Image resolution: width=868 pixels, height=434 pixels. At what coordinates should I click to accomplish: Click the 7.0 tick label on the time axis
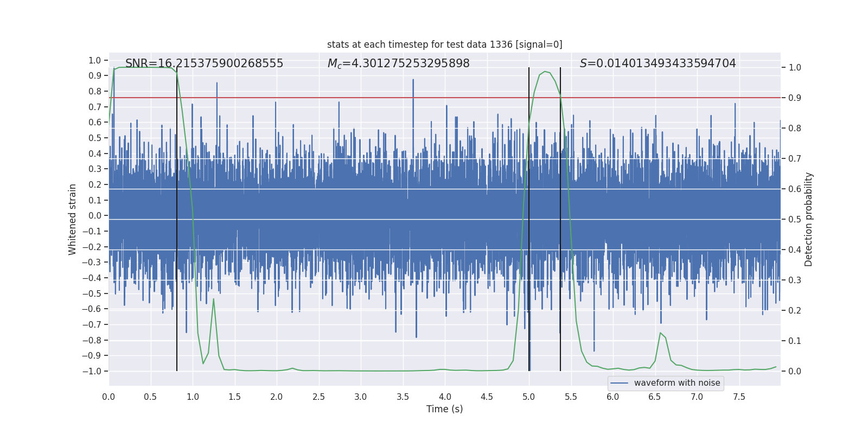click(x=697, y=397)
